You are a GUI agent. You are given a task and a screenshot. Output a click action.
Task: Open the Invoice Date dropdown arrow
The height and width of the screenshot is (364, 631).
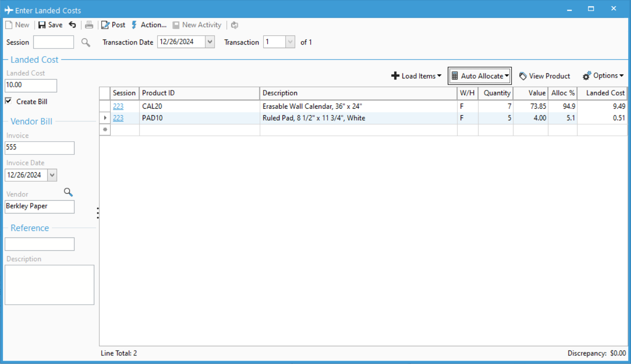pos(52,175)
